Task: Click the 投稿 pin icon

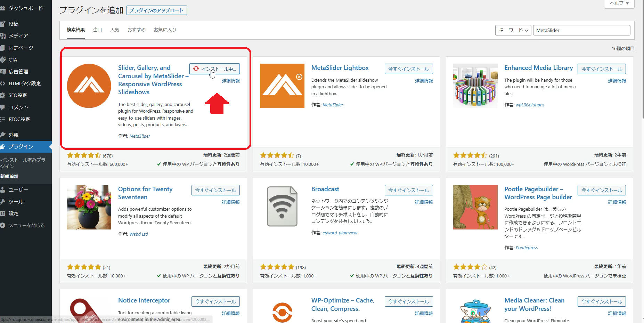Action: coord(2,24)
